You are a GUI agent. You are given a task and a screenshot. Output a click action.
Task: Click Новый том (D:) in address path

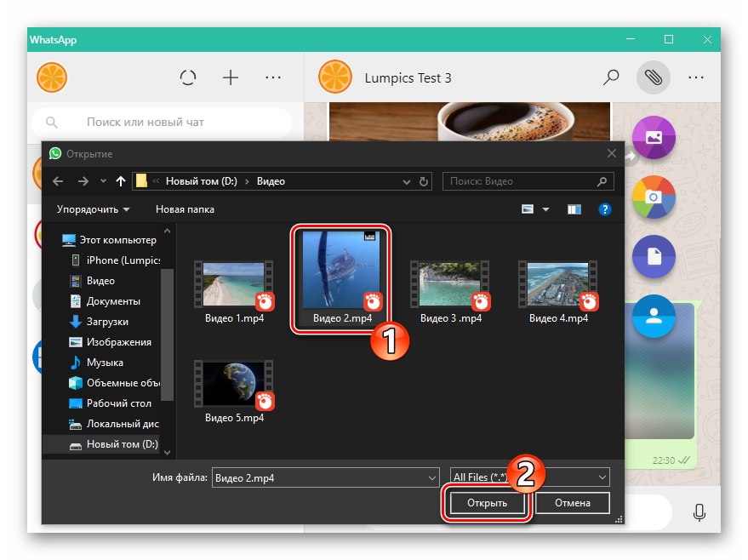click(x=202, y=181)
